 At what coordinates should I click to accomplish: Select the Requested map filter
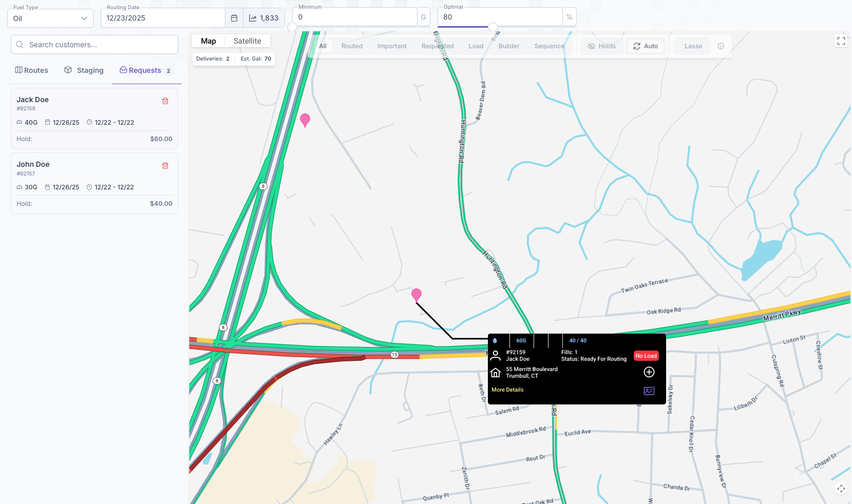pyautogui.click(x=438, y=46)
